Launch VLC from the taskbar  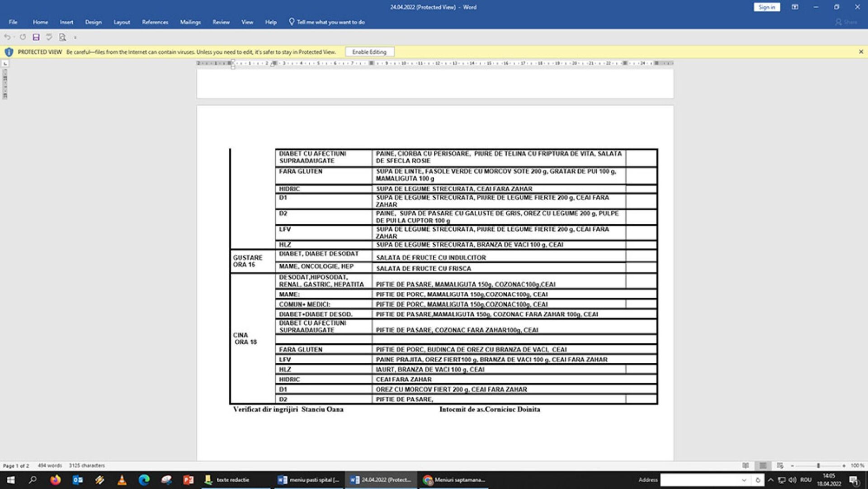pos(122,480)
